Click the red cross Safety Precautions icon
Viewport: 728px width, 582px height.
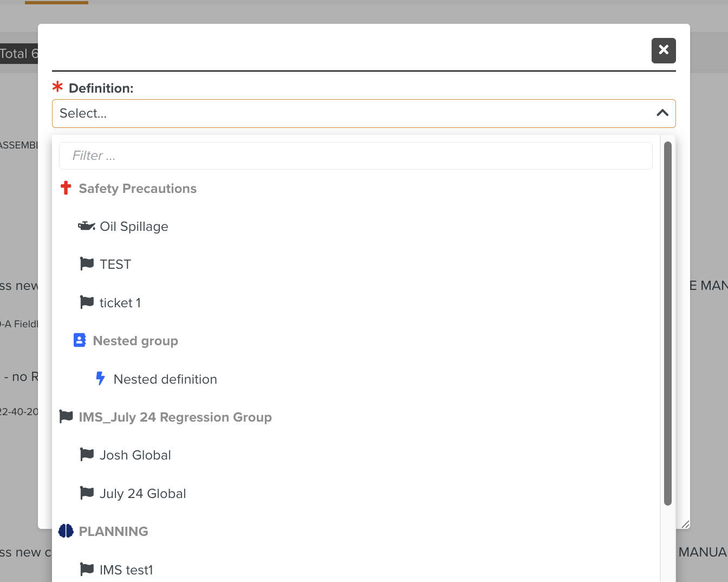coord(66,188)
